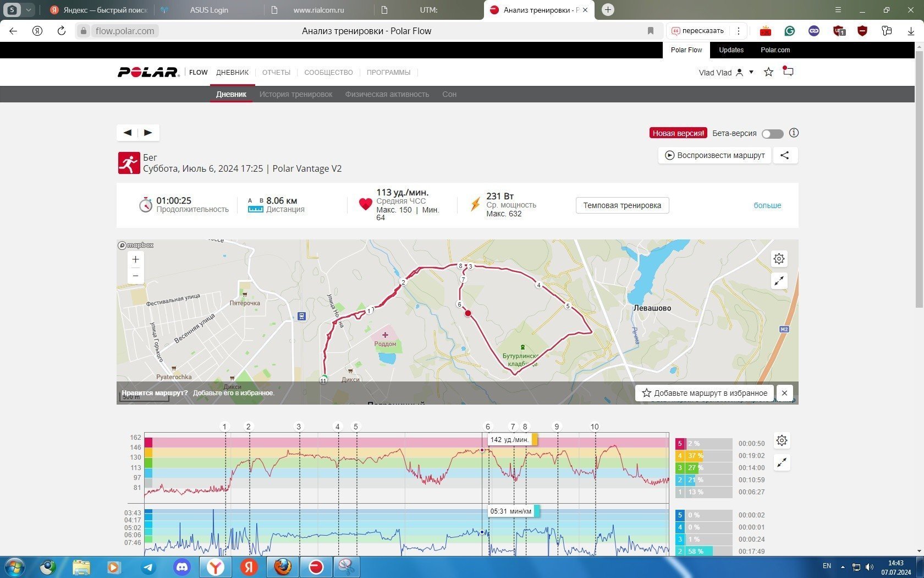Viewport: 924px width, 578px height.
Task: Select the Физическая активность tab
Action: [387, 94]
